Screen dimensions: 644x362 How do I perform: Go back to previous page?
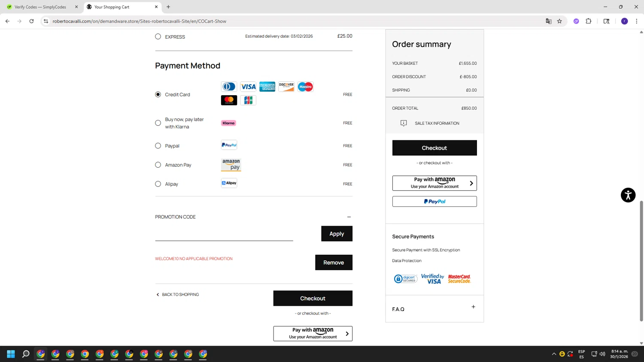(7, 21)
